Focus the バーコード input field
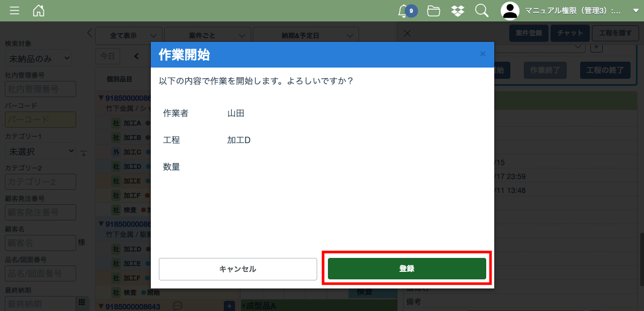 pos(40,120)
